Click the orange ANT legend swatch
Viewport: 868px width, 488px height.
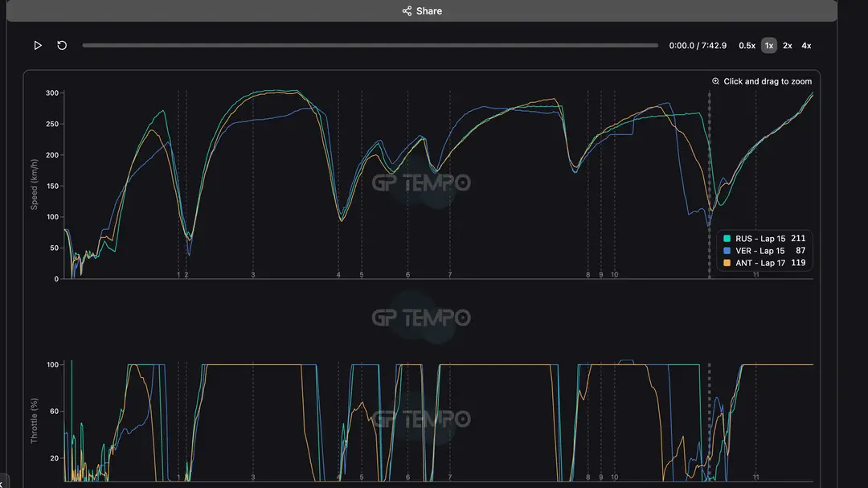727,263
